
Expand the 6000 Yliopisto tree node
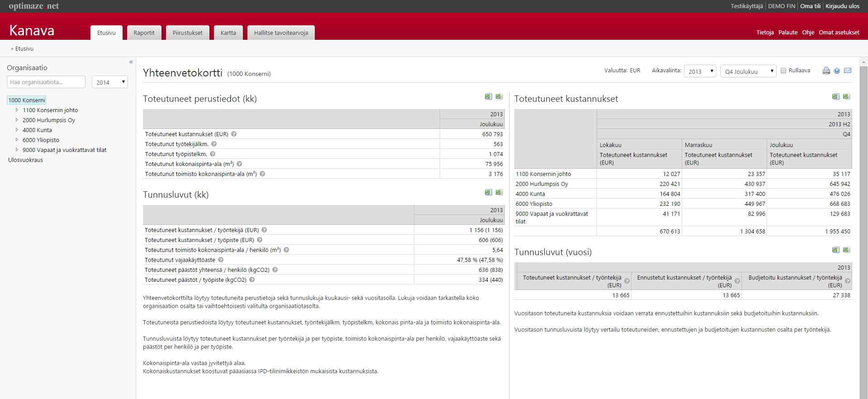point(17,140)
